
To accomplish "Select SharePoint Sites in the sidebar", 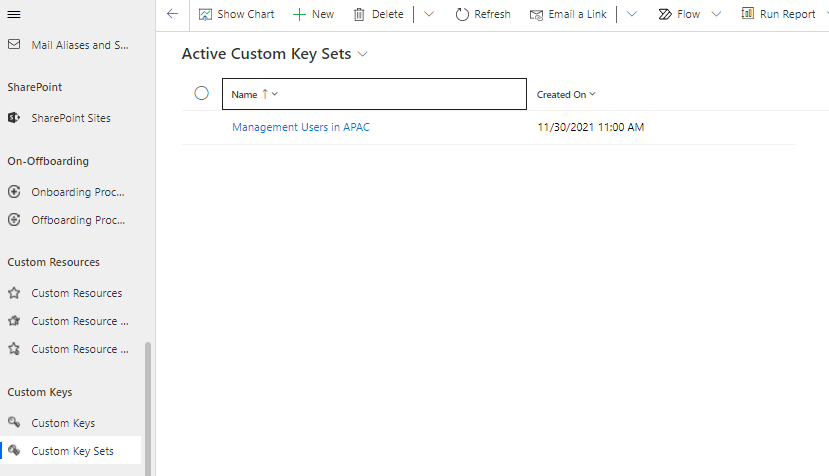I will coord(70,118).
